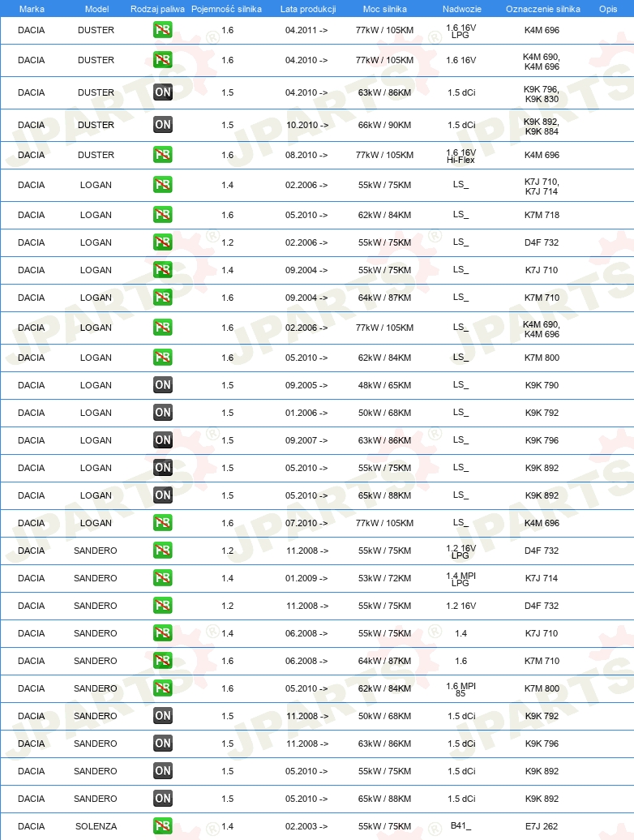
Task: Click petrol icon in Sandero 1.2 16V LPG row
Action: (x=163, y=551)
